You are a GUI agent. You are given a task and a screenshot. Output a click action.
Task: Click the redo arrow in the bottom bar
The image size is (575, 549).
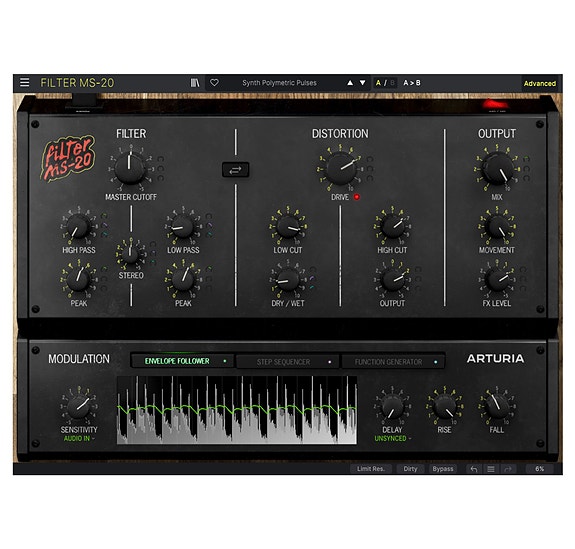508,469
